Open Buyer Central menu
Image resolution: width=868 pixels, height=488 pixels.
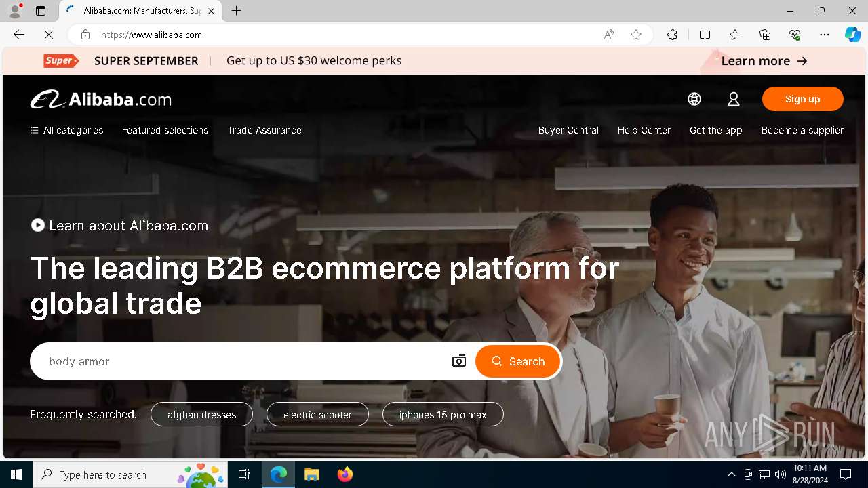pos(568,130)
